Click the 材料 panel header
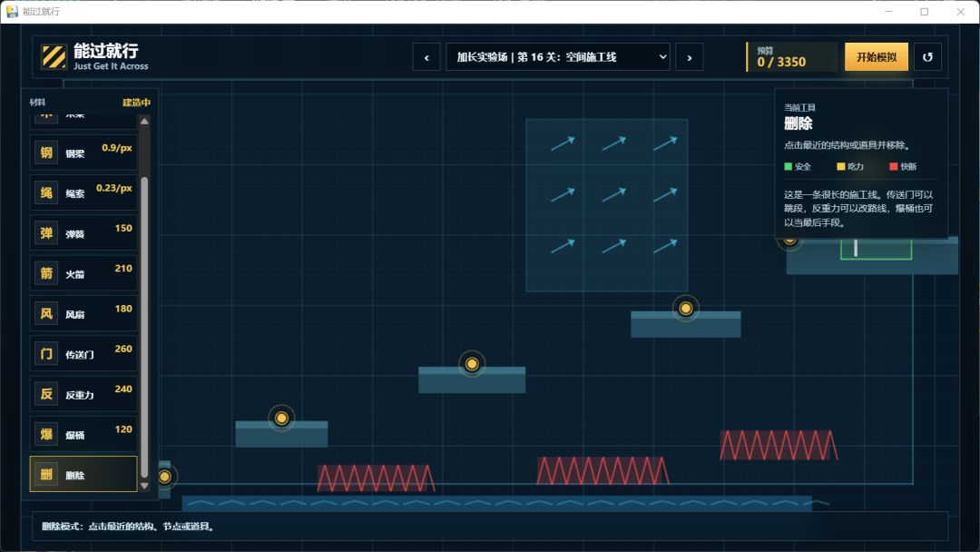This screenshot has height=552, width=980. 37,103
